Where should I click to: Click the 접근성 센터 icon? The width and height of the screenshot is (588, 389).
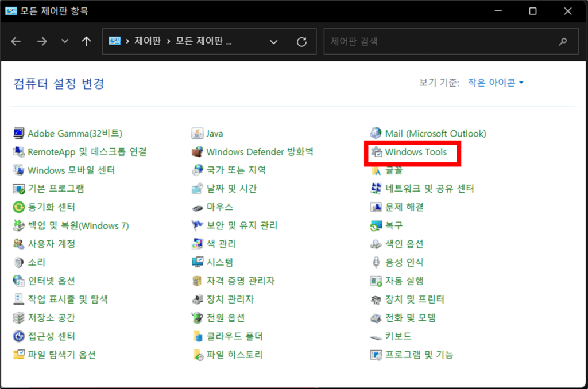[18, 336]
